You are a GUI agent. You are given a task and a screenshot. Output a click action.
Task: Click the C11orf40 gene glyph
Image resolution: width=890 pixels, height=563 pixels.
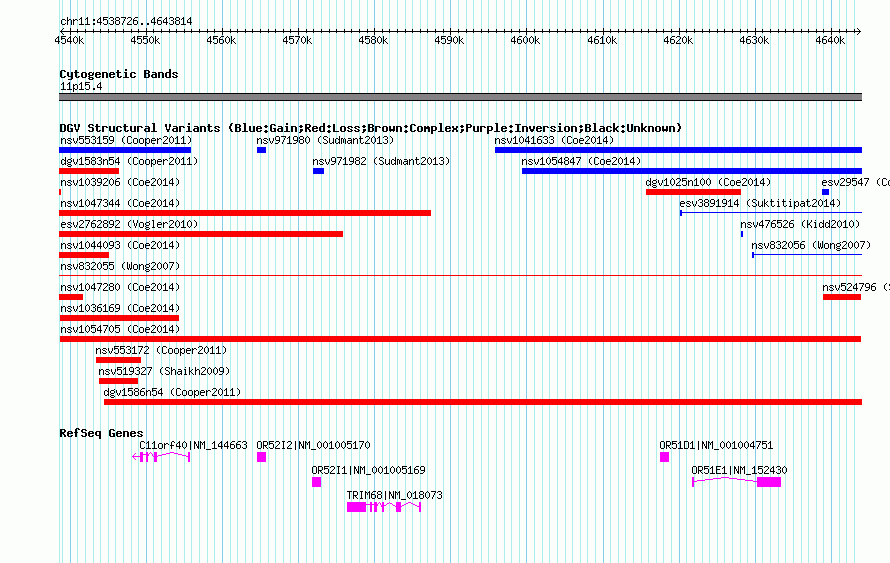161,457
